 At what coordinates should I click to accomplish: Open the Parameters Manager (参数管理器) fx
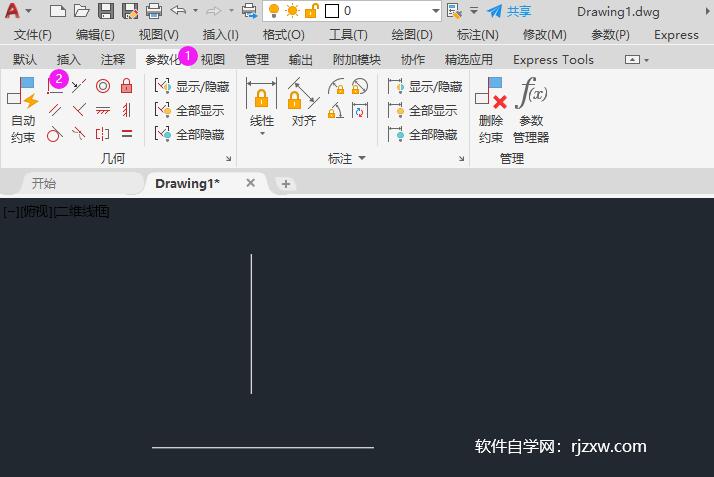[x=531, y=110]
